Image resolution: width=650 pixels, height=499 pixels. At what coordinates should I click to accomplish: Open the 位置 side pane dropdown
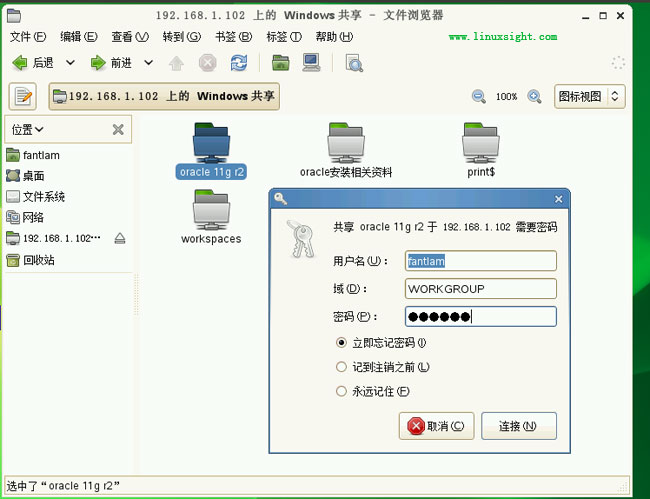point(27,130)
